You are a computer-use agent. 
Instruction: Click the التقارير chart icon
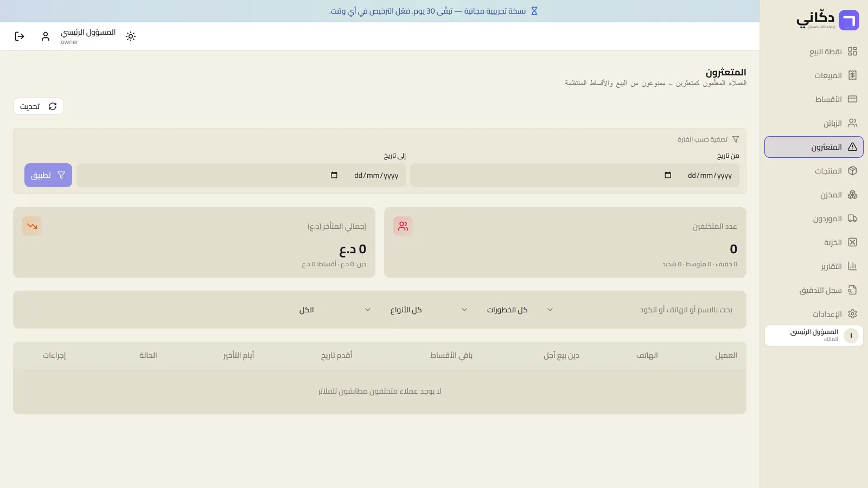[852, 266]
